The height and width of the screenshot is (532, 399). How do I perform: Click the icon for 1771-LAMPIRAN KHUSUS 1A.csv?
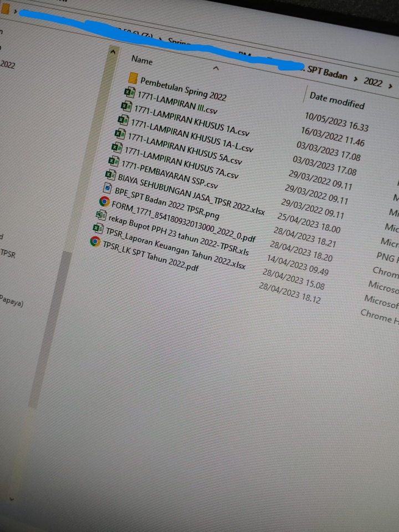coord(126,106)
